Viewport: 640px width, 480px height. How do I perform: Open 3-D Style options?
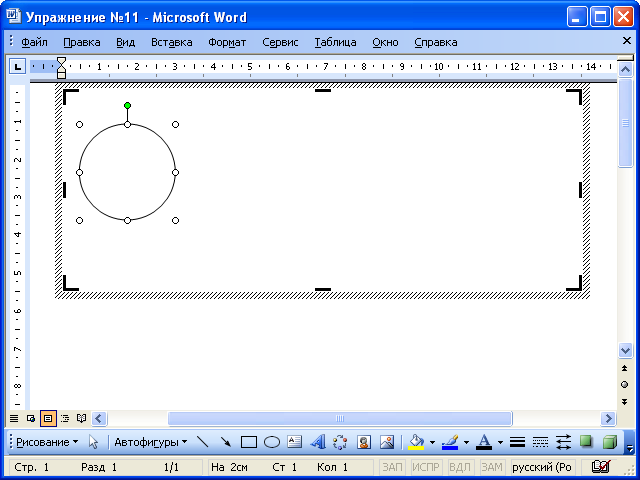tap(609, 442)
